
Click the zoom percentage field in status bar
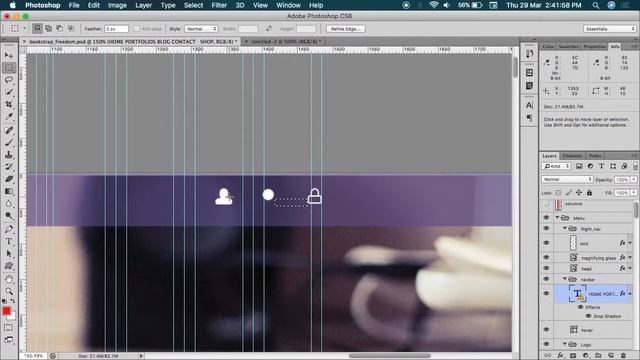coord(33,356)
